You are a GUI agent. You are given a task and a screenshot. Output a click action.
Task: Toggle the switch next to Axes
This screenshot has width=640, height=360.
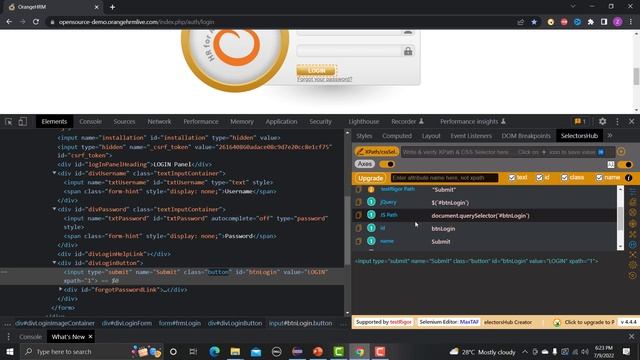coord(387,164)
